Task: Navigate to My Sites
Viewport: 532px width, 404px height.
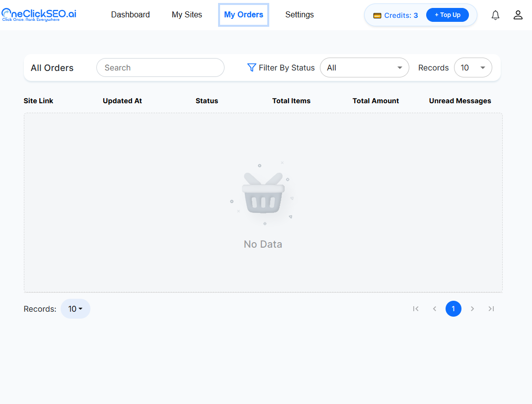Action: tap(187, 14)
